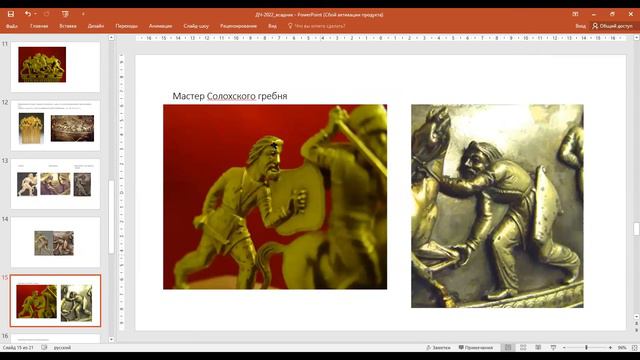Click the main editor vertical scrollbar thumb
640x360 pixels.
pos(636,229)
